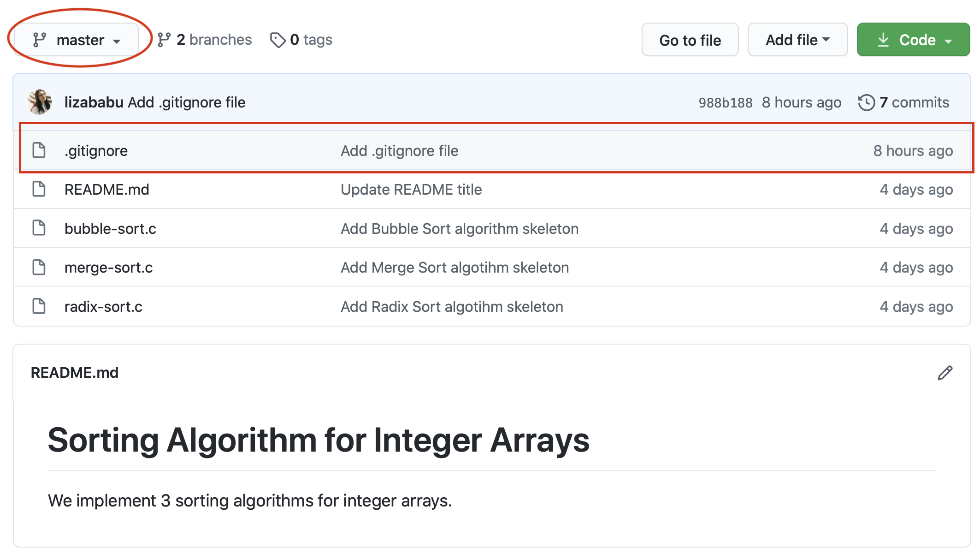Viewport: 980px width, 560px height.
Task: Open the lizababu author link
Action: [94, 102]
